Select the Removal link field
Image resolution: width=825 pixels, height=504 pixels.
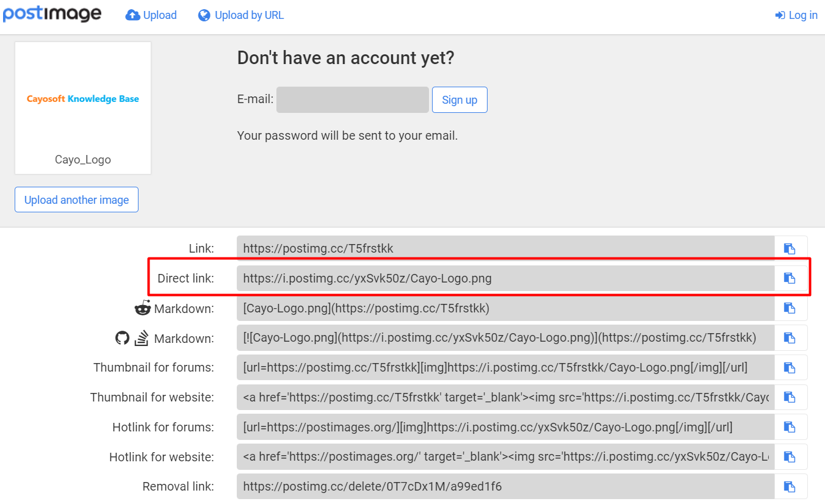click(x=506, y=486)
